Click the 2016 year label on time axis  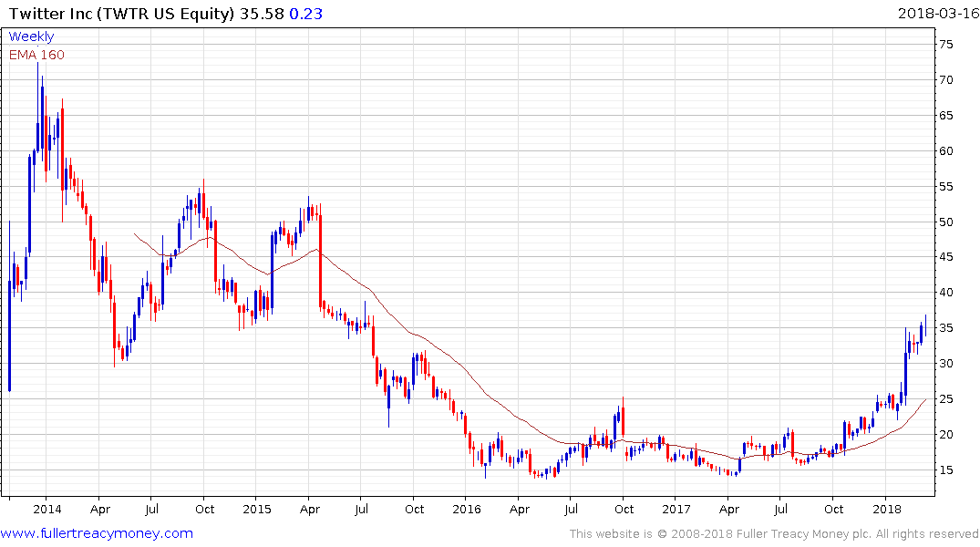click(x=466, y=509)
